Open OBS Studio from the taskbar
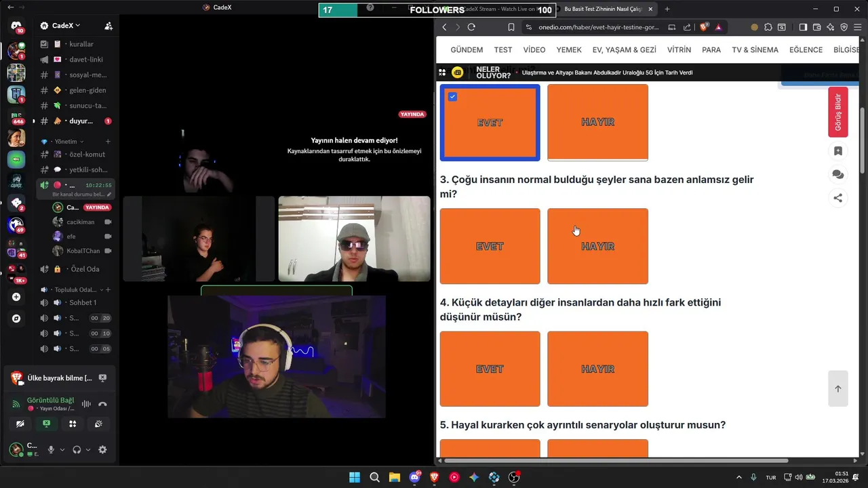The height and width of the screenshot is (488, 868). [514, 477]
